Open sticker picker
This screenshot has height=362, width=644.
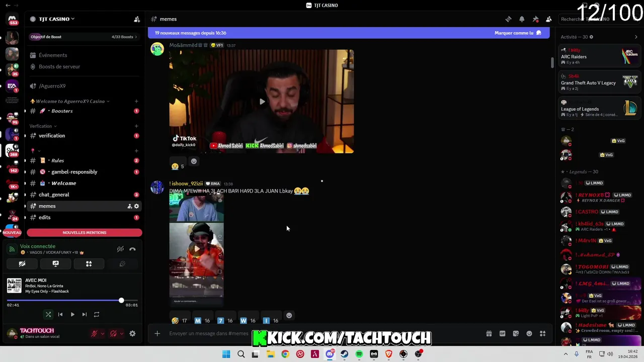[516, 333]
